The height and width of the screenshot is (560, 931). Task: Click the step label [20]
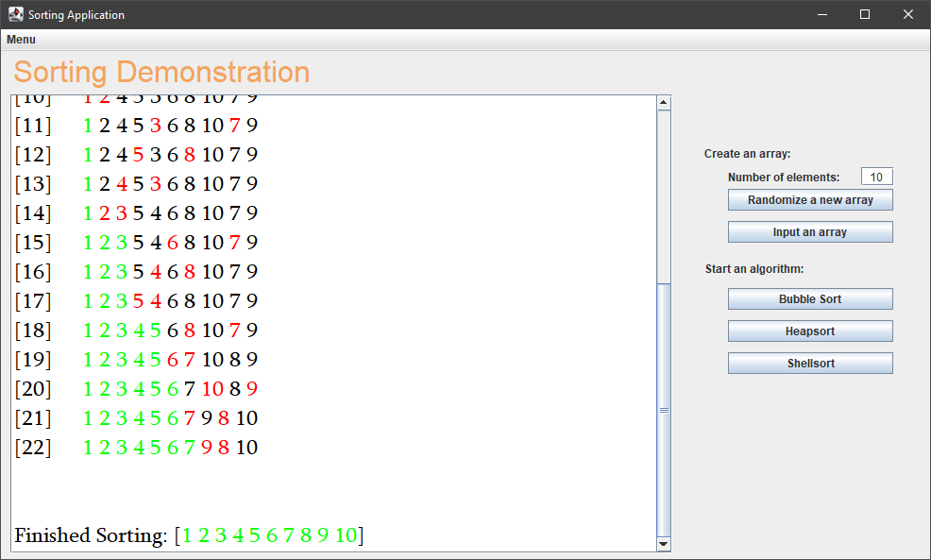[x=33, y=389]
